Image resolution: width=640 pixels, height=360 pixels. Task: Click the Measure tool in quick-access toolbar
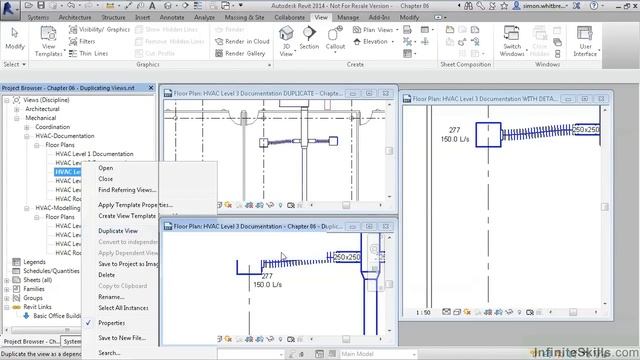[110, 6]
